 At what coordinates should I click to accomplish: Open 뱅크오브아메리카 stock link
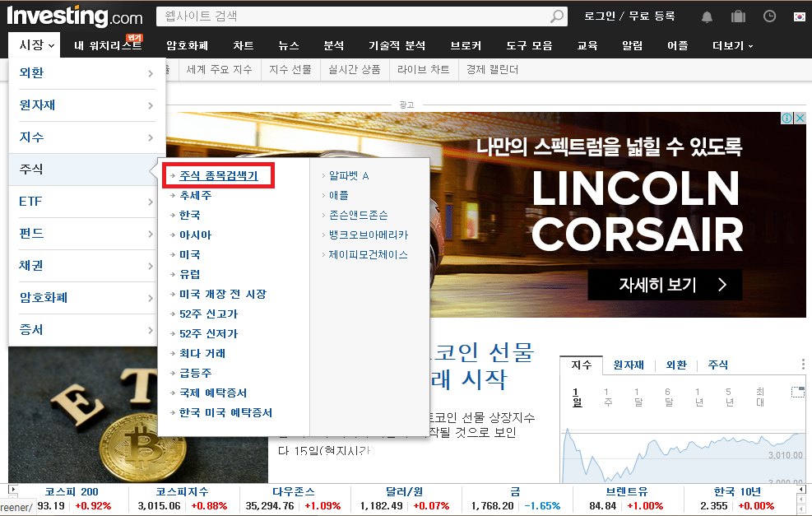tap(369, 235)
